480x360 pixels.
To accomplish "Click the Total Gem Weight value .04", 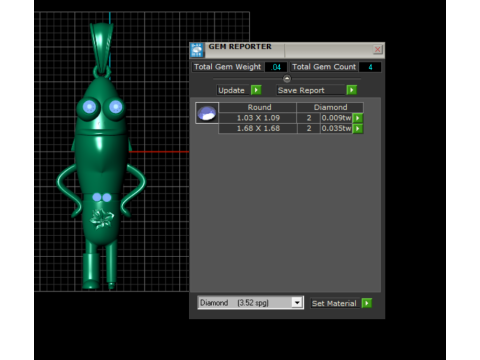I will [x=276, y=67].
